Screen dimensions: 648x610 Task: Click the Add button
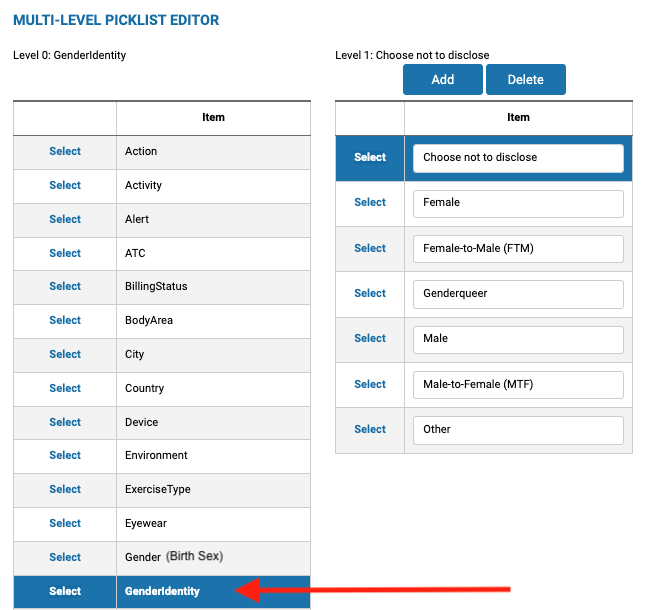(x=443, y=79)
